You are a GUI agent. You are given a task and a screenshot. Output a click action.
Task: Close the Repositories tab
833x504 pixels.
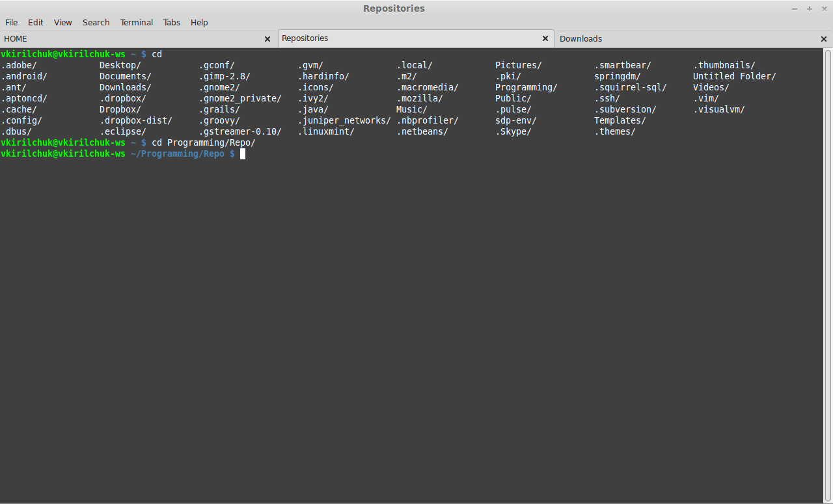[545, 38]
